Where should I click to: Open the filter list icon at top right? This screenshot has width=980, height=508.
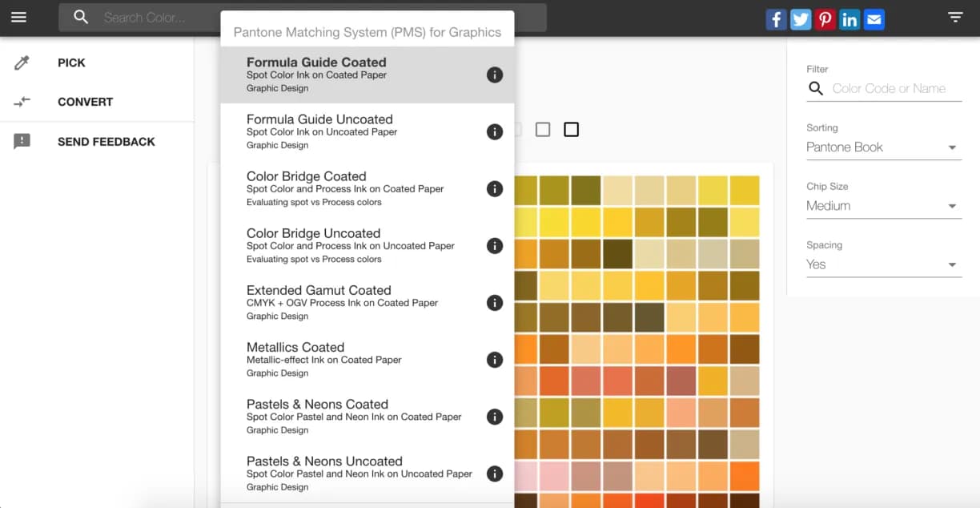click(x=955, y=17)
